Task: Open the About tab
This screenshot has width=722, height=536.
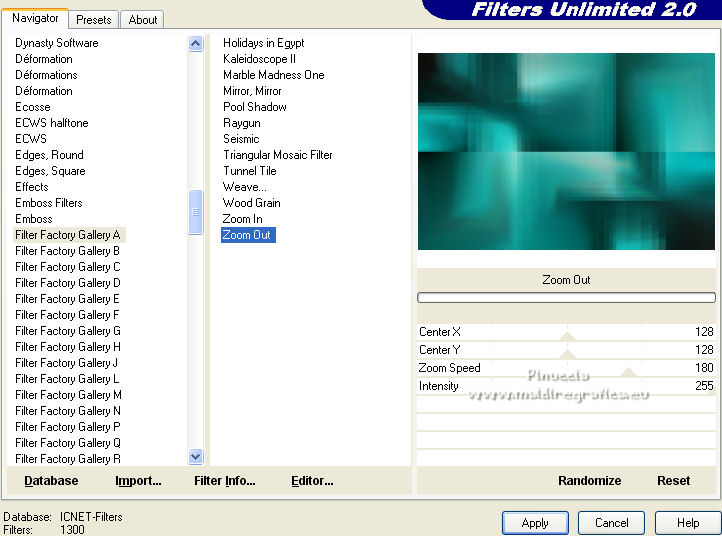Action: (143, 20)
